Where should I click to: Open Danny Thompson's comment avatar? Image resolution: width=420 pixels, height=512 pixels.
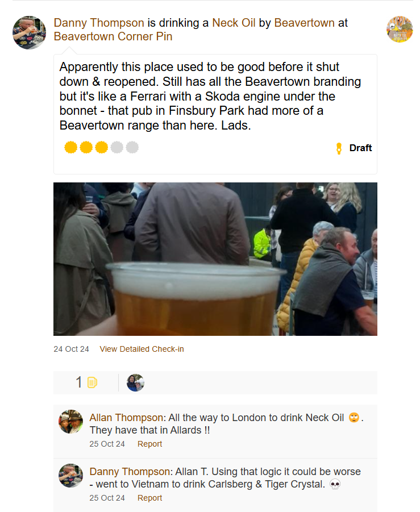(x=71, y=476)
